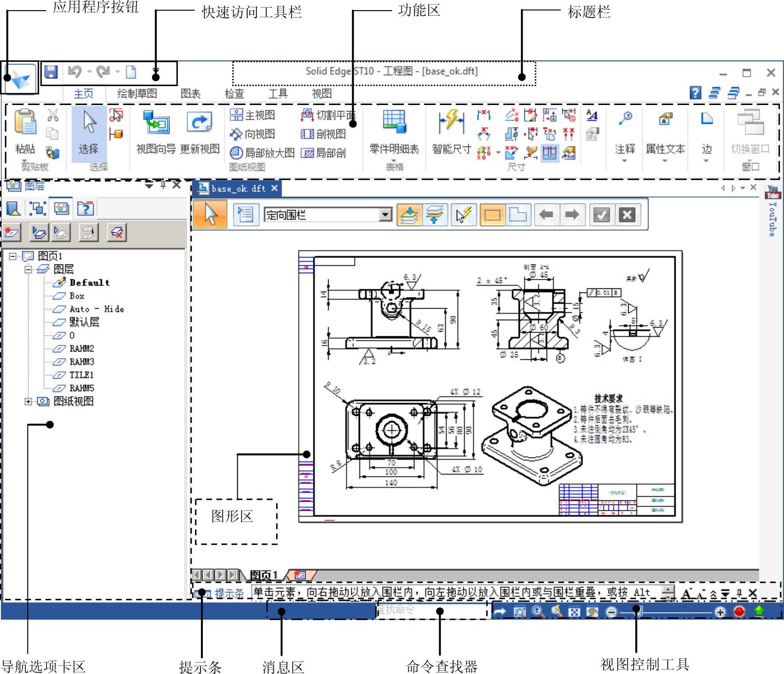Click the back arrow in command bar
The image size is (784, 674).
[547, 215]
